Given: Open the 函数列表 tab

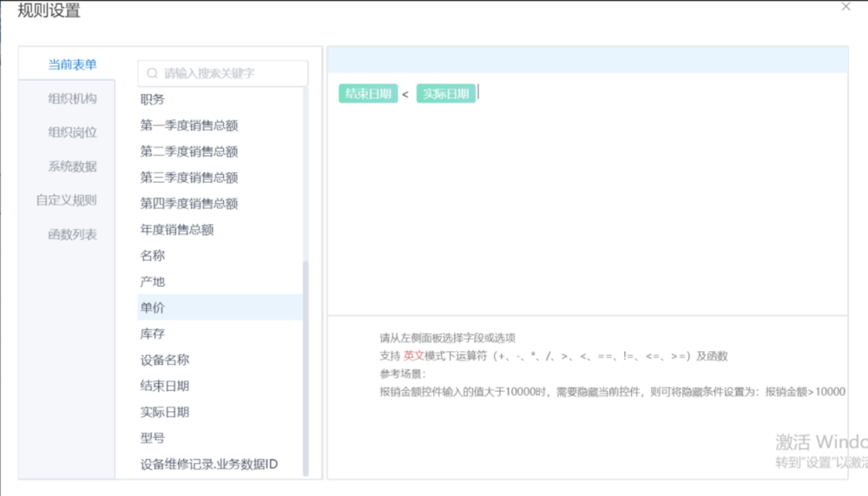Looking at the screenshot, I should (72, 234).
